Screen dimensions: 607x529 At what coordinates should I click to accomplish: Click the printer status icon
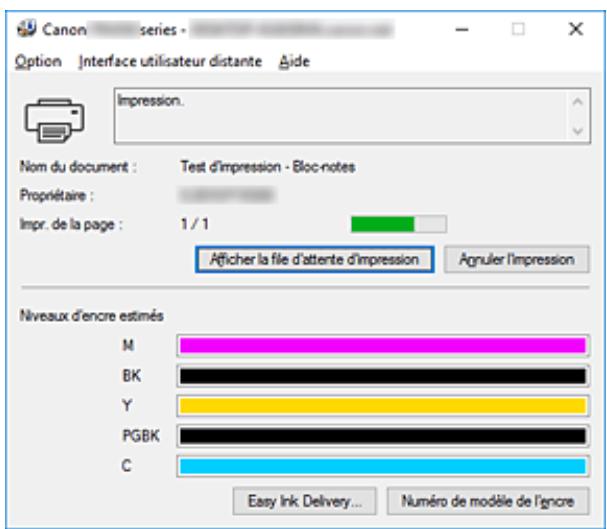(54, 120)
